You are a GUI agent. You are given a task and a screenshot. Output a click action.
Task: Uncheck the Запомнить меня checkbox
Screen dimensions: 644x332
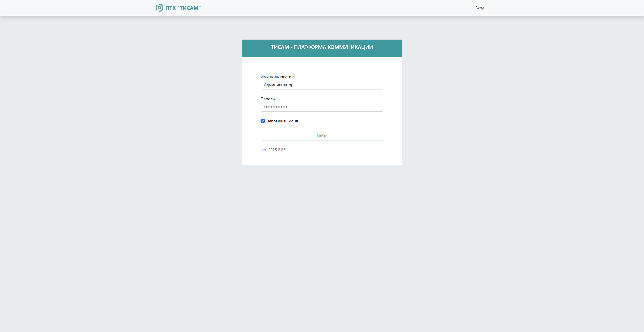(263, 121)
